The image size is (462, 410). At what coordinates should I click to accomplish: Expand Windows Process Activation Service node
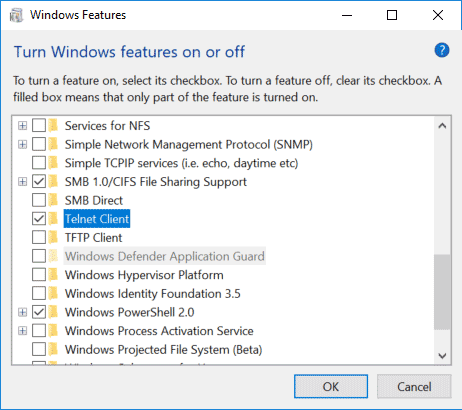(22, 331)
